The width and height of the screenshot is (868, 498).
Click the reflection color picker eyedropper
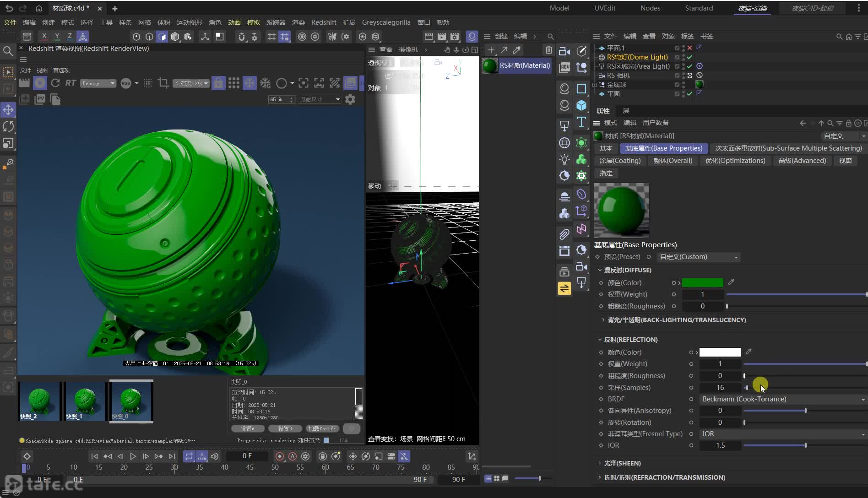(749, 352)
